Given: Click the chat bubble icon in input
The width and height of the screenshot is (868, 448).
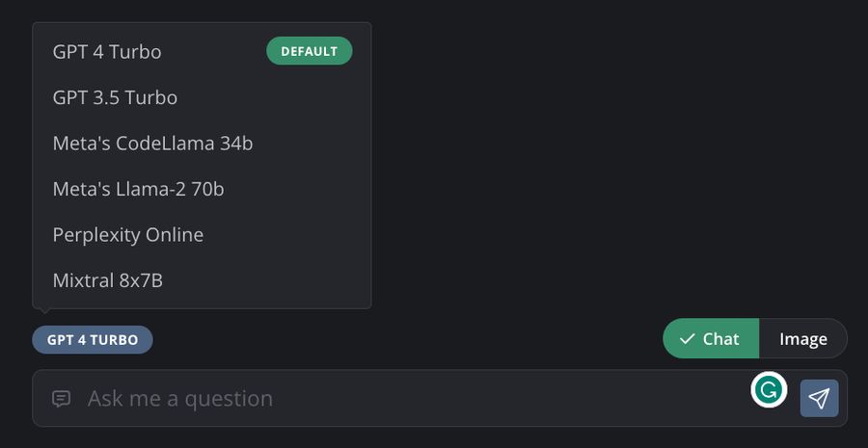Looking at the screenshot, I should (61, 399).
